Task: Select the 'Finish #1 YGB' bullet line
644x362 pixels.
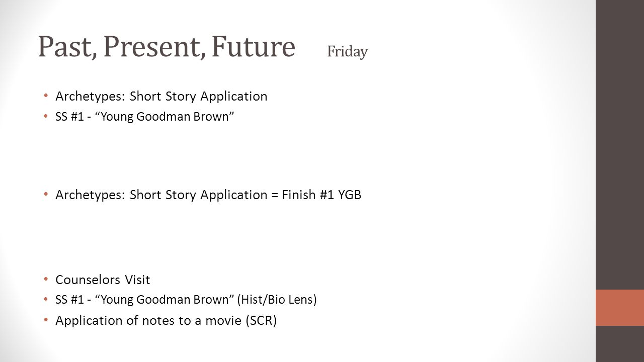Action: pos(208,195)
